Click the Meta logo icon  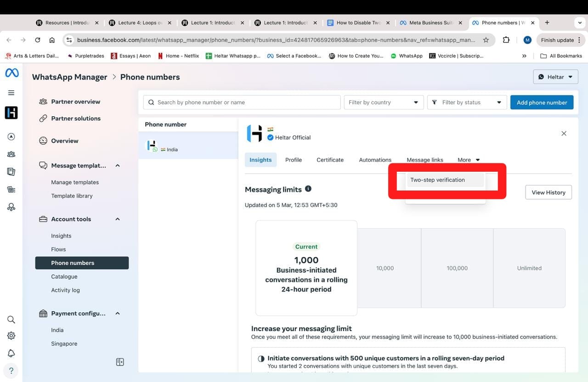pos(11,73)
